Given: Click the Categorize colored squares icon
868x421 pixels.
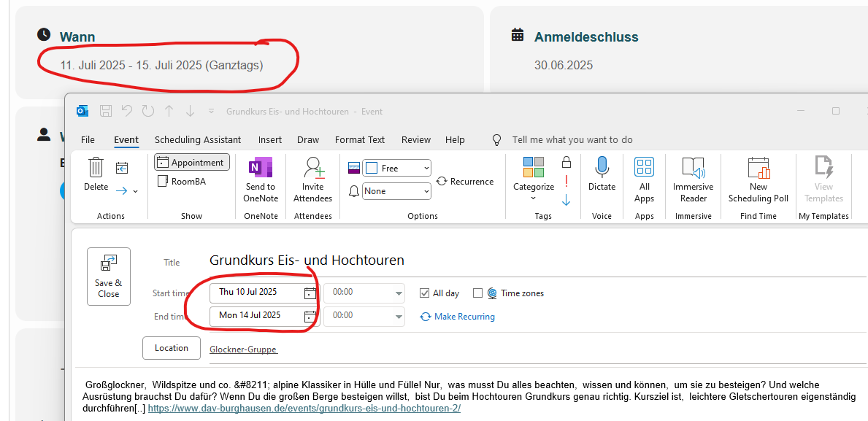Looking at the screenshot, I should point(534,168).
